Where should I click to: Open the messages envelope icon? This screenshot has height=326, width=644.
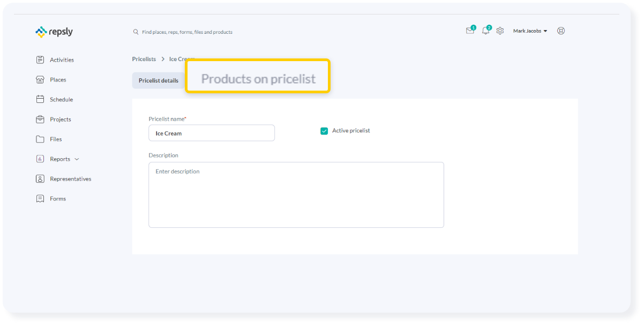[470, 31]
